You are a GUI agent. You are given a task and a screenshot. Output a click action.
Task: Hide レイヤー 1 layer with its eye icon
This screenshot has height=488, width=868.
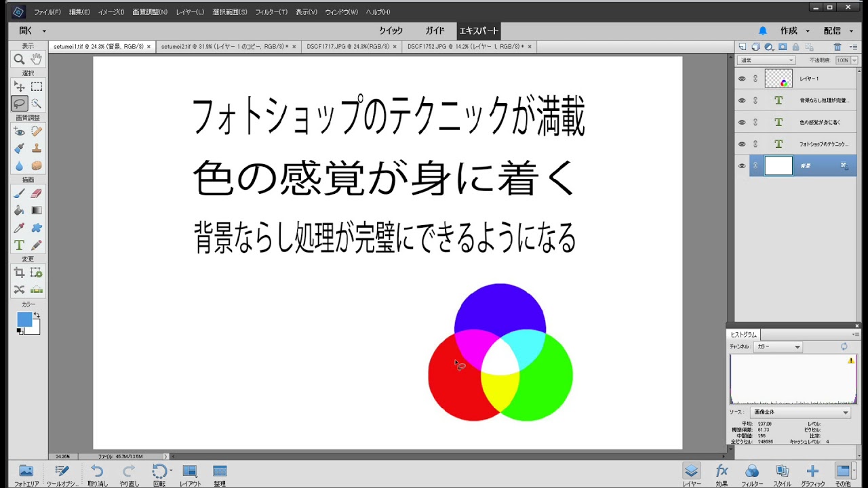click(x=742, y=79)
